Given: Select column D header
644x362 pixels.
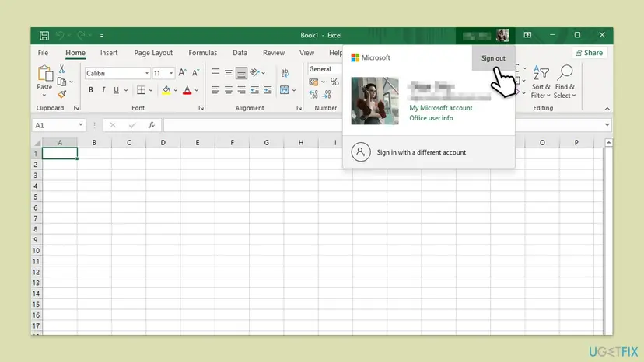Looking at the screenshot, I should click(163, 142).
